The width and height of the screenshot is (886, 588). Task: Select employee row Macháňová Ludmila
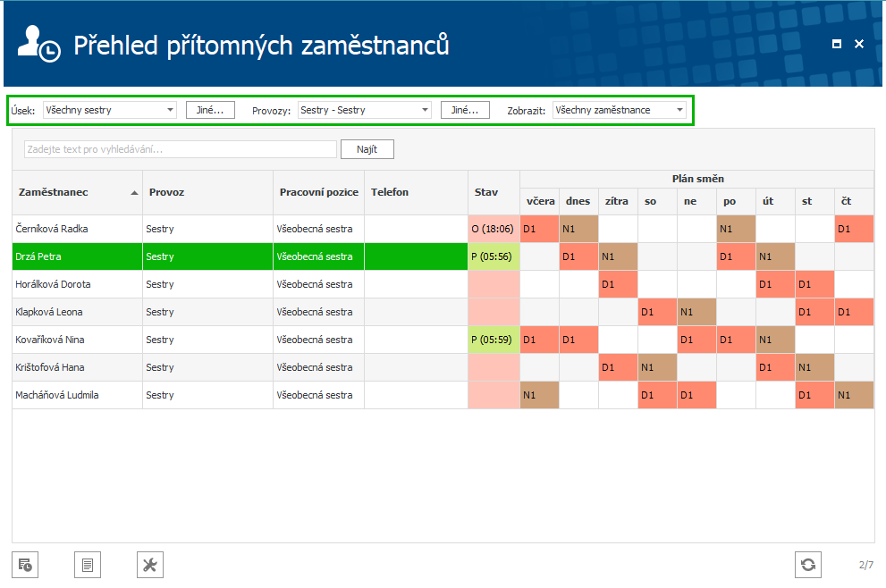443,395
